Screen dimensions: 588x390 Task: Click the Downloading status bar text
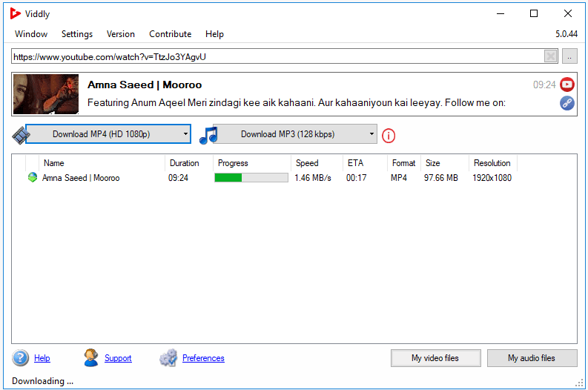click(42, 381)
